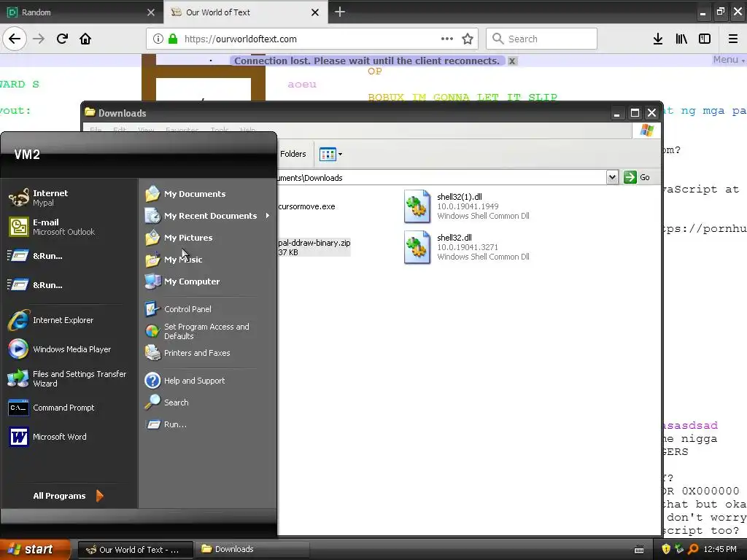
Task: Click the Downloads taskbar button
Action: tap(252, 550)
